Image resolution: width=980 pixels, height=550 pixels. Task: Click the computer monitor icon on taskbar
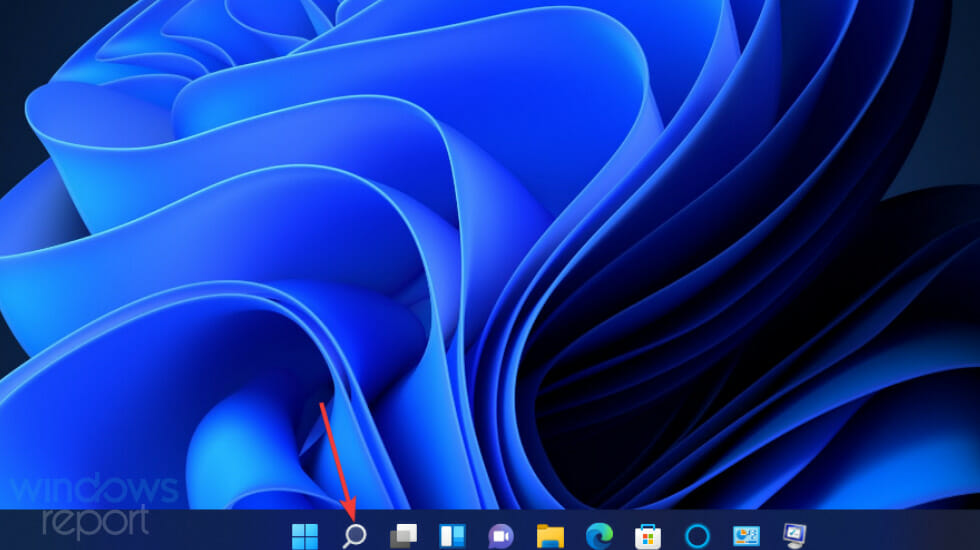(795, 536)
